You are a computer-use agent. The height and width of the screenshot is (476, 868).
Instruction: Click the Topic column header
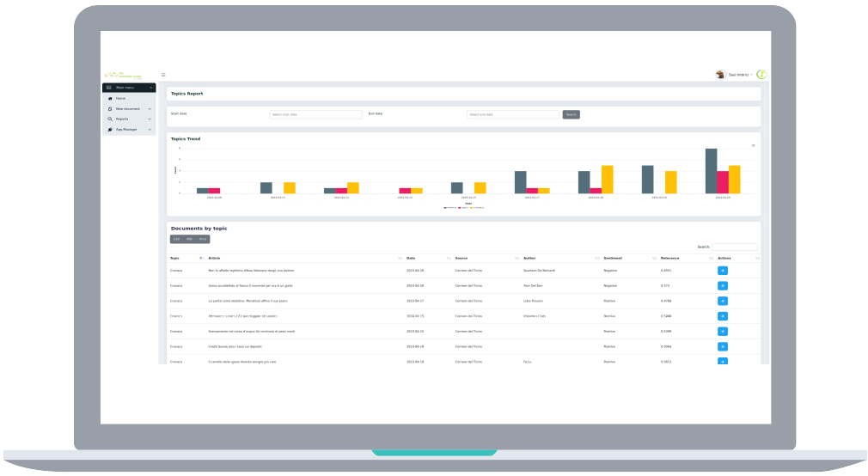pyautogui.click(x=174, y=259)
